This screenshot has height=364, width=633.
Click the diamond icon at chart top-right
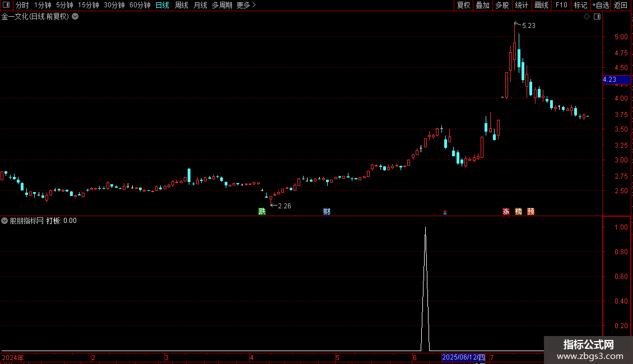coord(587,17)
